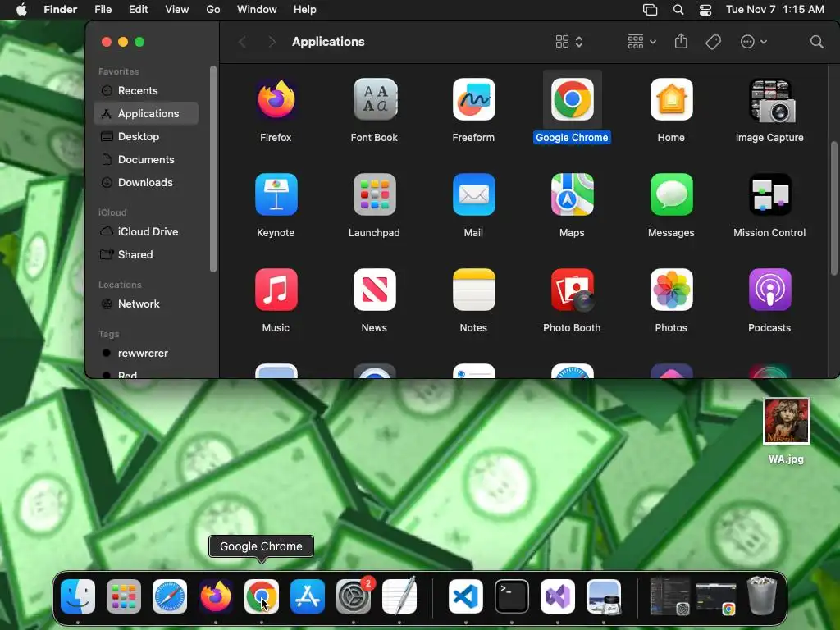Click the Stage Manager menu bar icon
This screenshot has height=630, width=840.
(x=650, y=10)
